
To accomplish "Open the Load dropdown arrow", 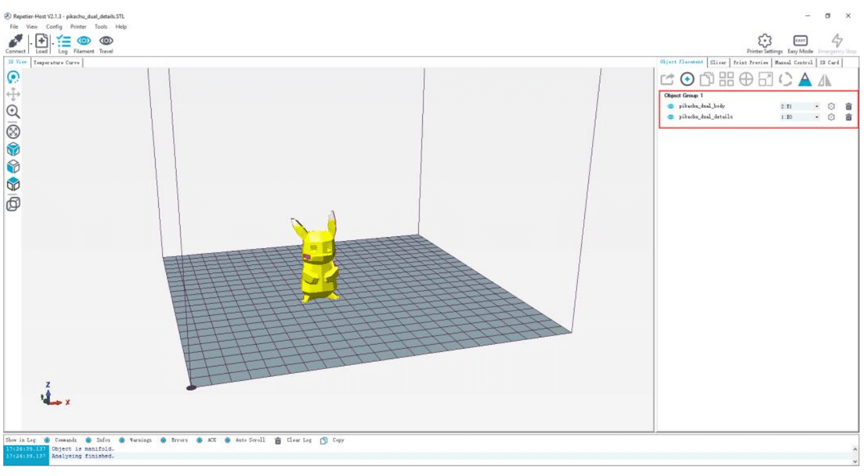I will coord(52,43).
